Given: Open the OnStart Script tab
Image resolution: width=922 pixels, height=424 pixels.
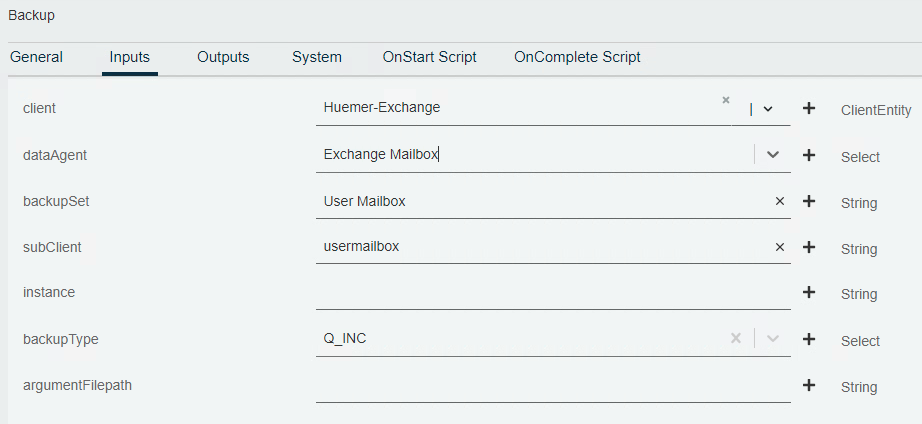Looking at the screenshot, I should coord(430,57).
